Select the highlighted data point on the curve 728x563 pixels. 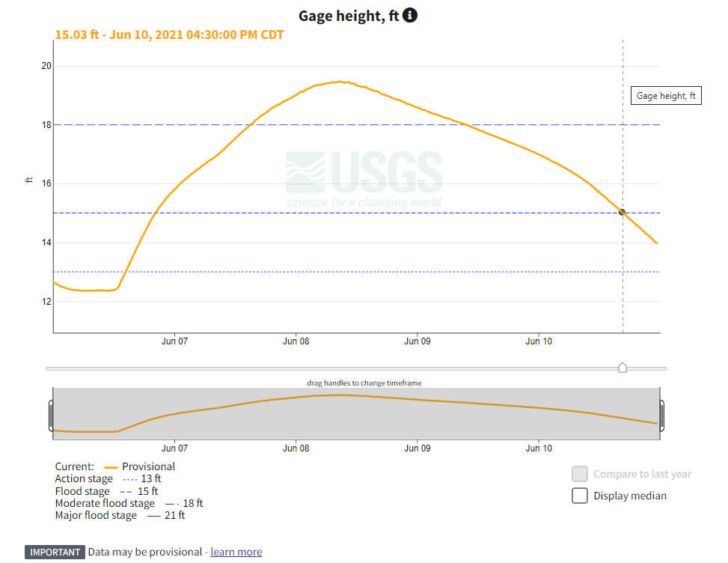tap(622, 213)
